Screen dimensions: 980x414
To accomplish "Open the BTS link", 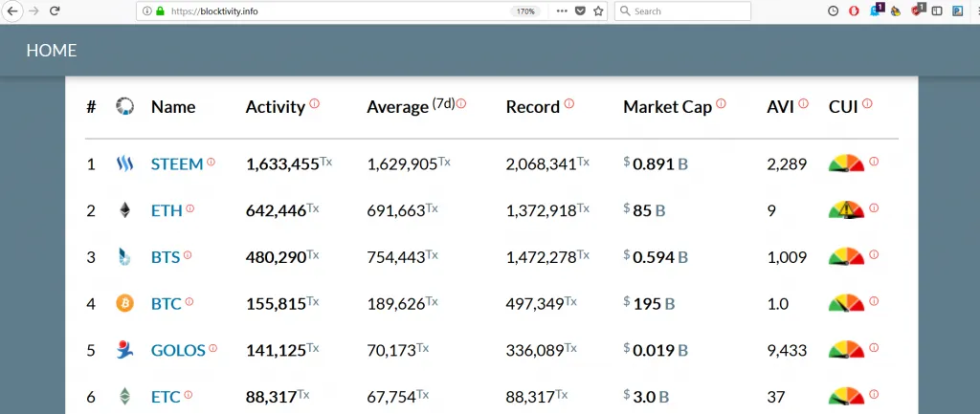I will [166, 256].
